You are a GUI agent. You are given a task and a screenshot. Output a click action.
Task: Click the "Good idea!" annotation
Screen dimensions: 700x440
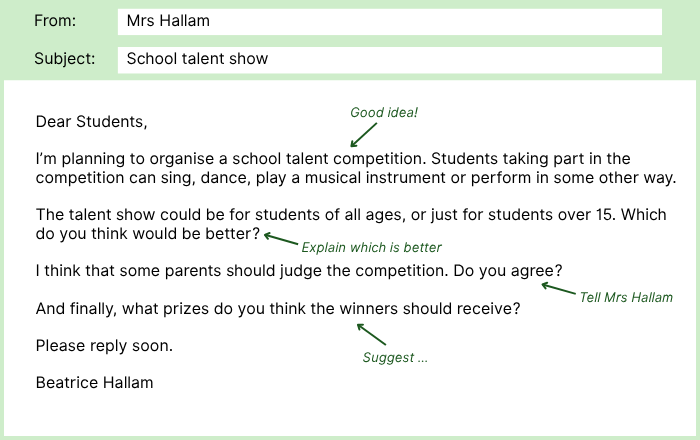tap(384, 113)
